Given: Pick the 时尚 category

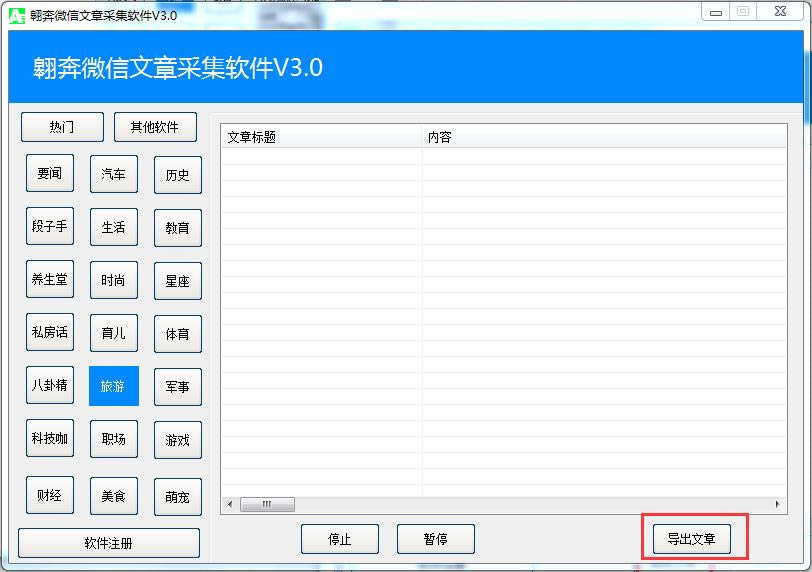Looking at the screenshot, I should (113, 280).
